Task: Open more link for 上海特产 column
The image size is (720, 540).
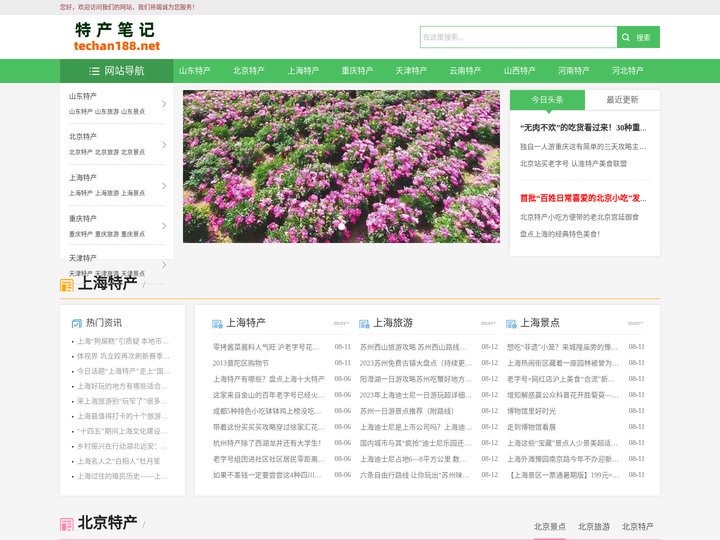Action: pyautogui.click(x=341, y=323)
